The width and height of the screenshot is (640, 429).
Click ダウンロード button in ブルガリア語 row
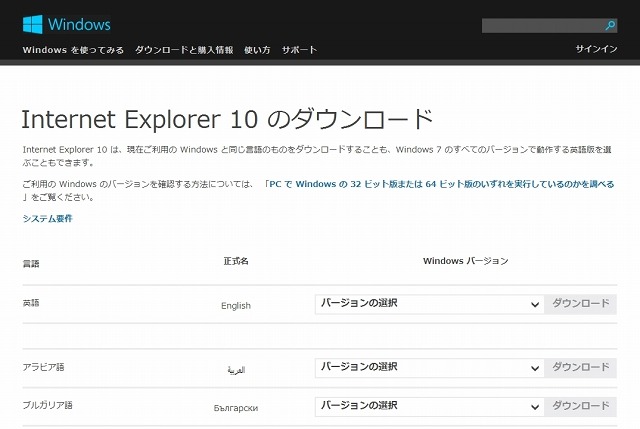(580, 407)
